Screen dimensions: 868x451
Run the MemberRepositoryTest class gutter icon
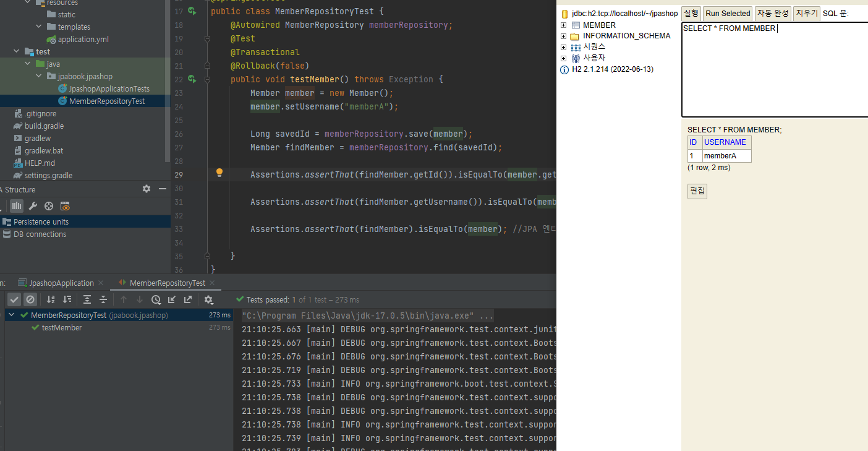pyautogui.click(x=192, y=11)
